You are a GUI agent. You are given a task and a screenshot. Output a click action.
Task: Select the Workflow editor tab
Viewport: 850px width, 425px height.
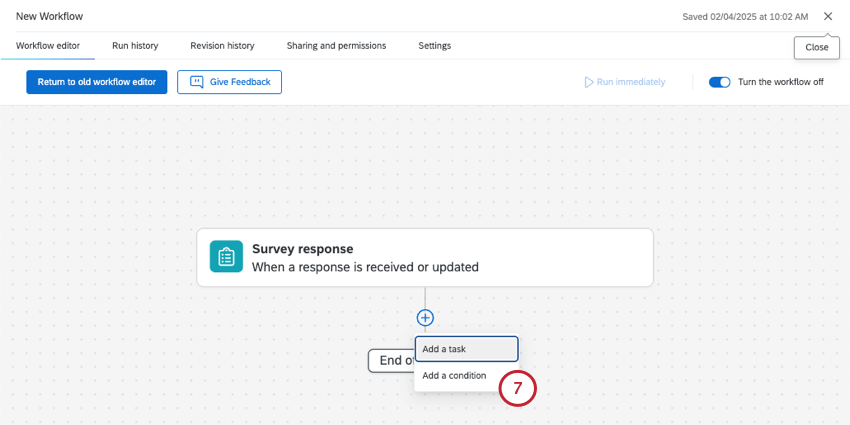[x=48, y=45]
